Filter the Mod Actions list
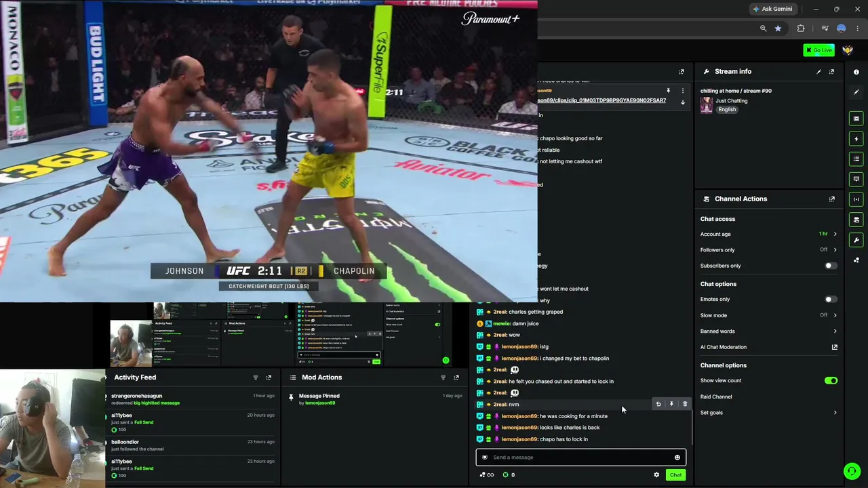 [x=443, y=378]
